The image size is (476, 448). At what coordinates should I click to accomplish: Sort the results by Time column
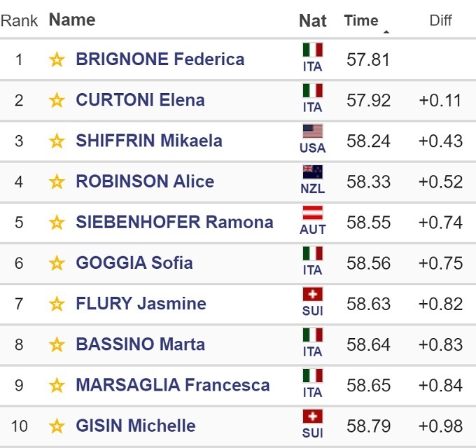tap(360, 20)
